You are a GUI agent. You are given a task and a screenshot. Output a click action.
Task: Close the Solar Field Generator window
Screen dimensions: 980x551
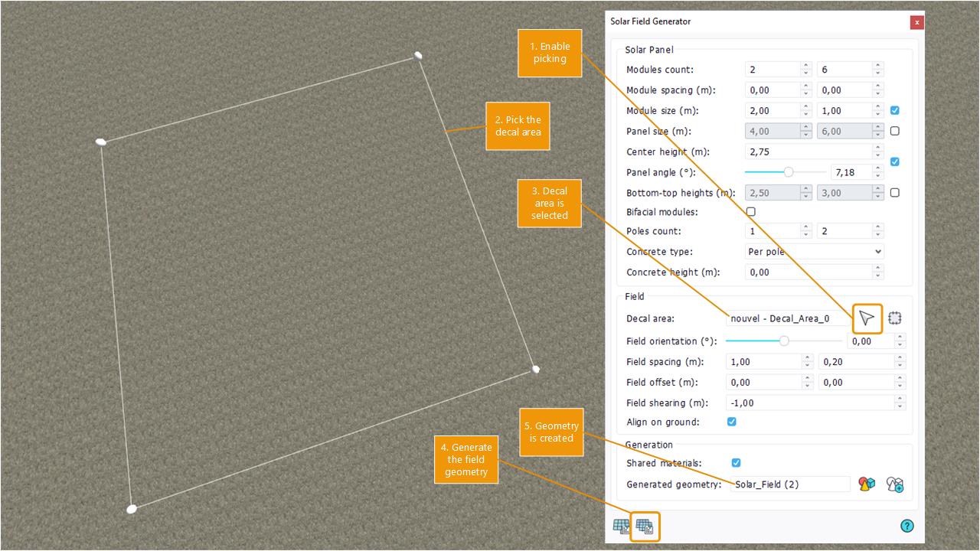pos(917,22)
